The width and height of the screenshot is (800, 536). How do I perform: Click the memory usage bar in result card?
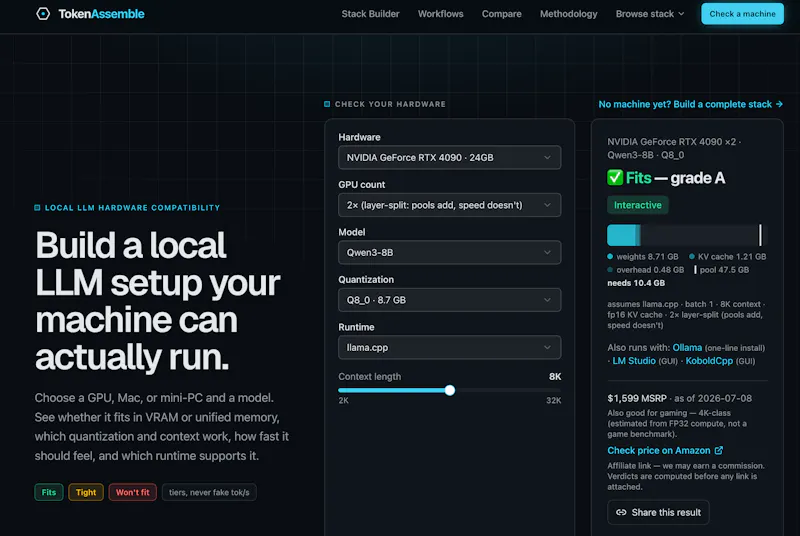coord(687,236)
